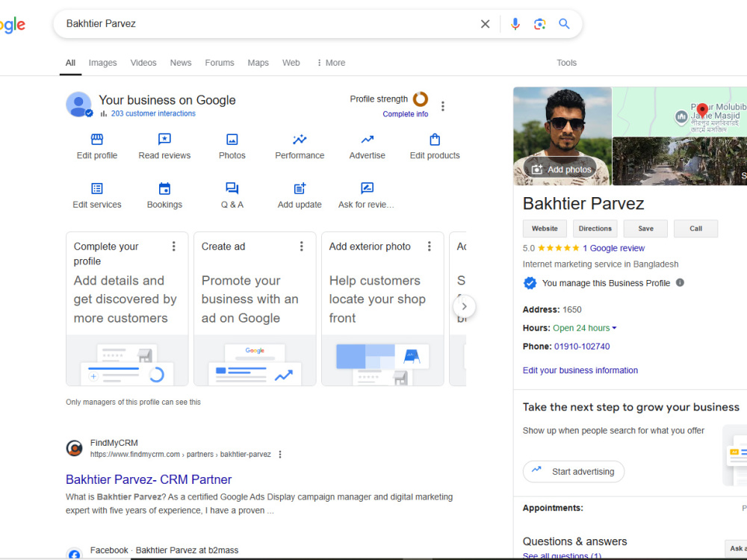The image size is (747, 560).
Task: Open Edit services list icon
Action: (96, 189)
